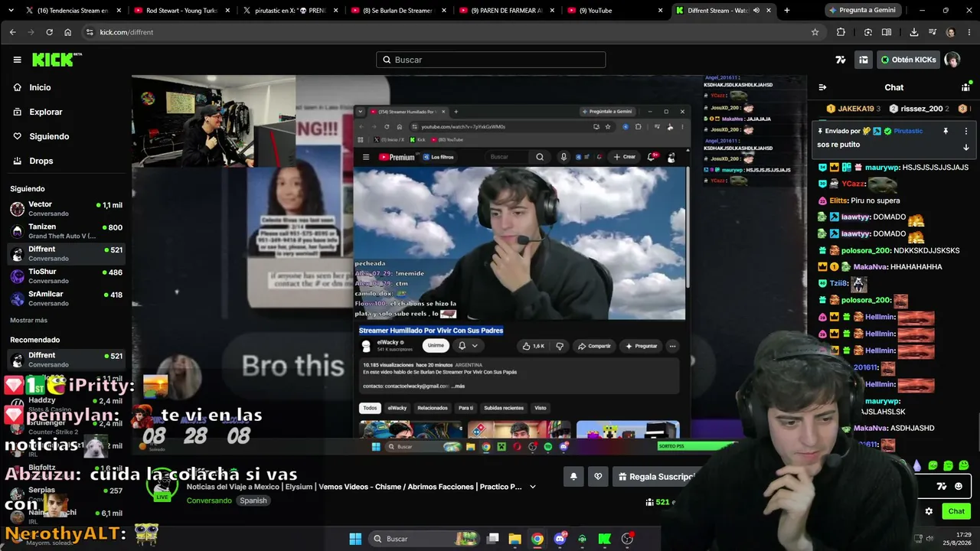Click the Spanish language tag

click(x=253, y=500)
